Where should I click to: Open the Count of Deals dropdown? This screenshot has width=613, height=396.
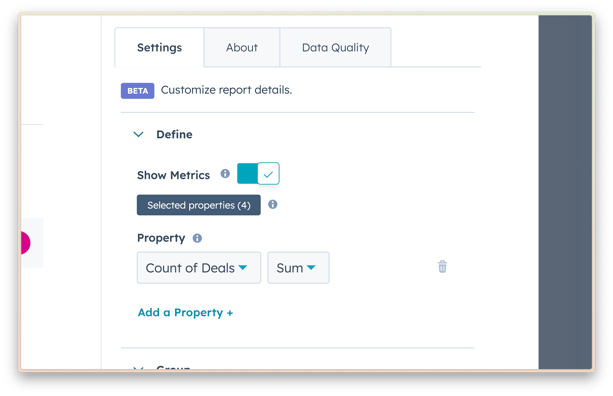(x=199, y=268)
